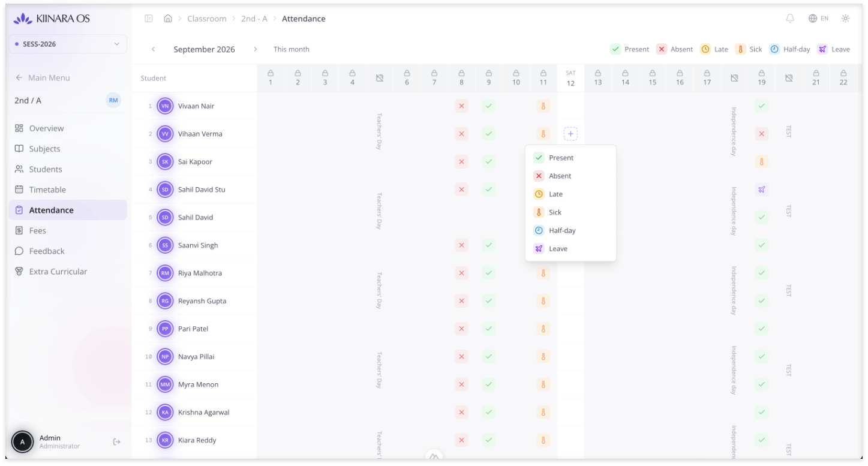Open Feedback in the sidebar
This screenshot has height=466, width=868.
[68, 251]
